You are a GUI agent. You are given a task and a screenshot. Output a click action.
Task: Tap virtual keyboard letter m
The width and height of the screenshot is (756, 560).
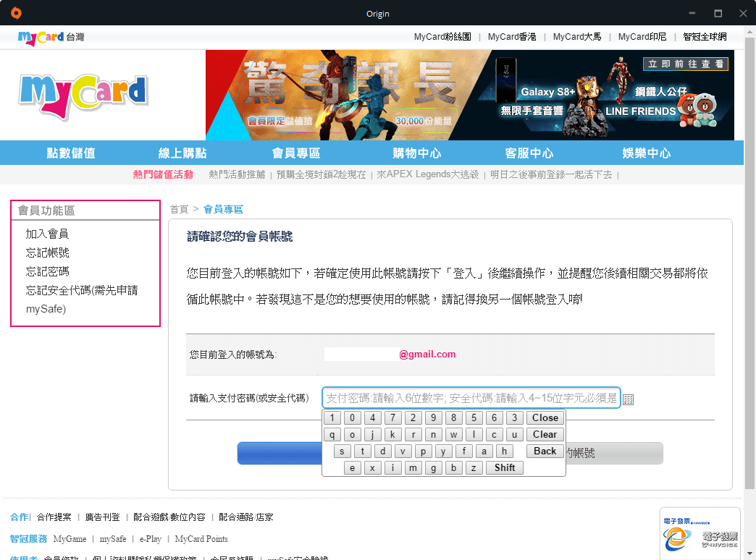coord(413,468)
